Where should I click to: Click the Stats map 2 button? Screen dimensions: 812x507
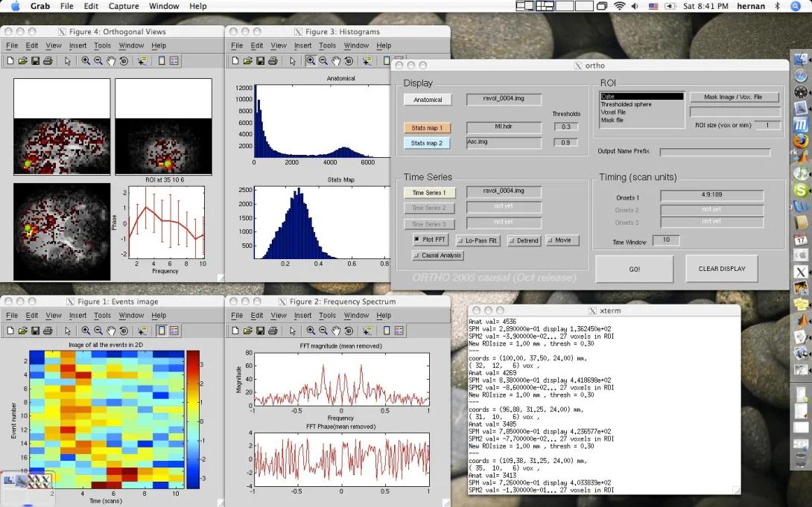427,143
